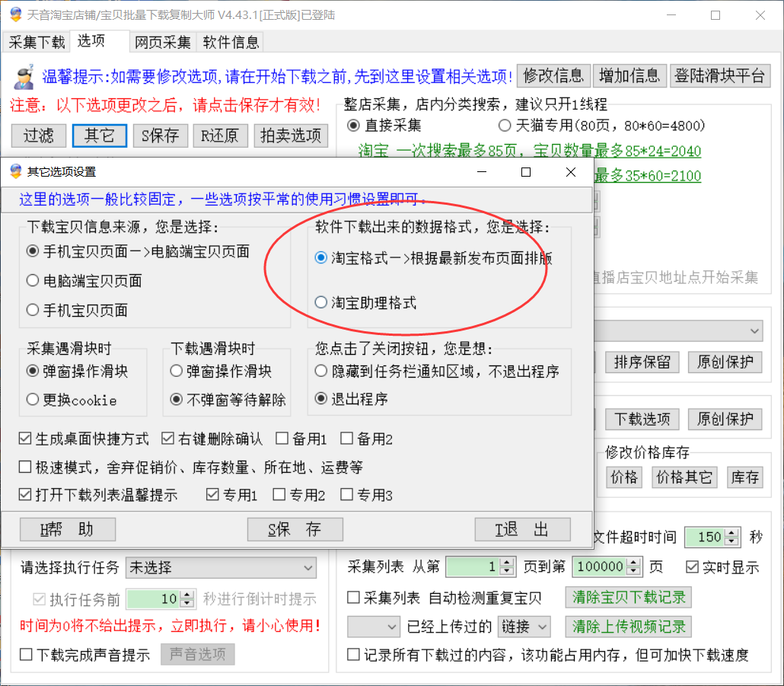784x686 pixels.
Task: Choose 电脑端宝贝页面 as info source
Action: tap(33, 281)
